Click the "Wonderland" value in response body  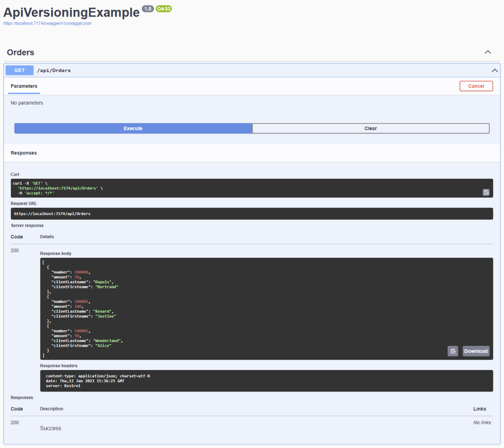coord(107,341)
